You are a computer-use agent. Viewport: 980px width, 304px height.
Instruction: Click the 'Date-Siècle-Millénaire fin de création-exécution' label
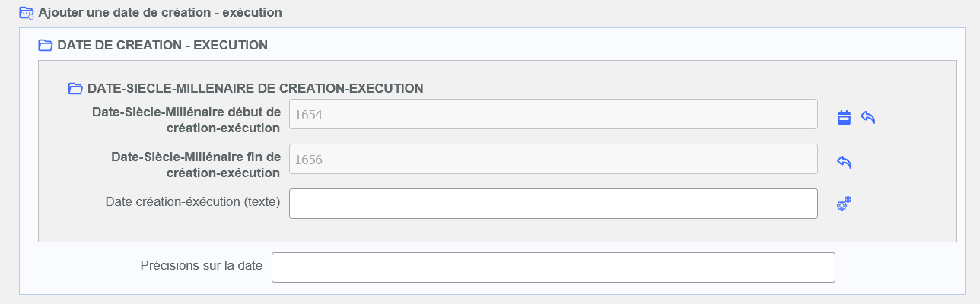pyautogui.click(x=196, y=165)
